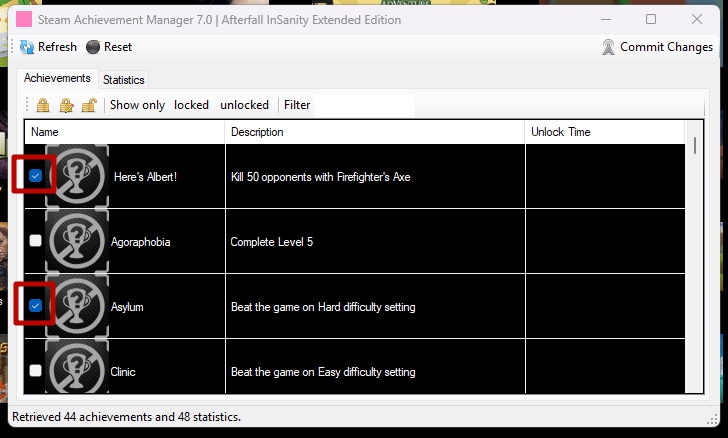The width and height of the screenshot is (728, 438).
Task: Switch to the Achievements tab
Action: (x=57, y=78)
